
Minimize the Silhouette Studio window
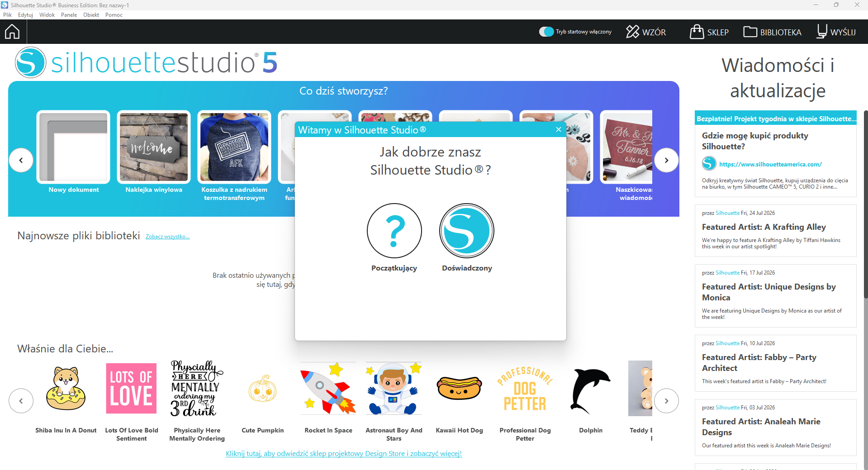point(816,5)
